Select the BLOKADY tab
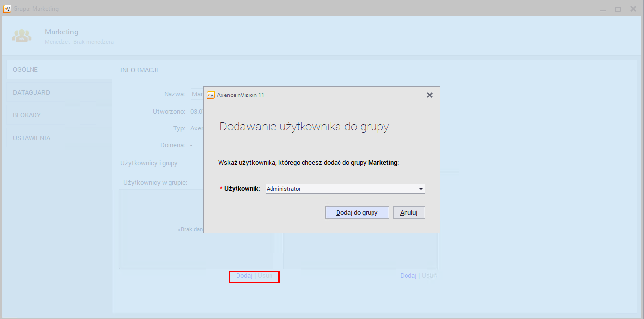The image size is (644, 319). pyautogui.click(x=27, y=115)
